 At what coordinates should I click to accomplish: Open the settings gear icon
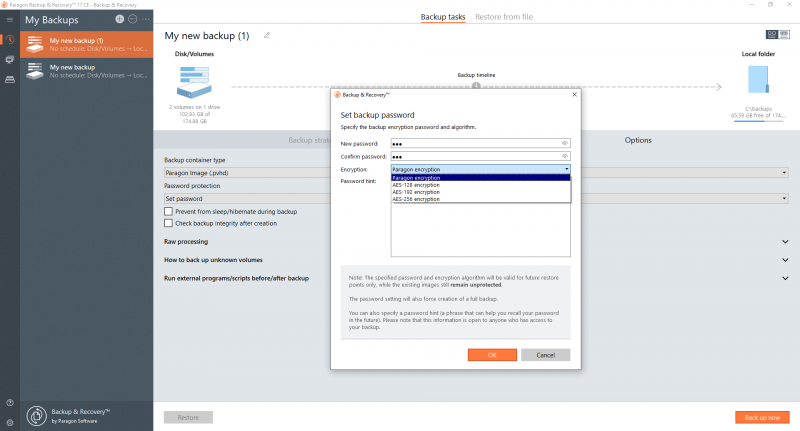10,422
